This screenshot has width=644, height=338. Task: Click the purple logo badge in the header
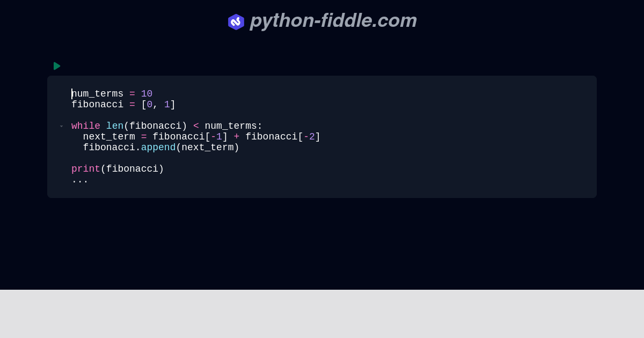tap(236, 21)
